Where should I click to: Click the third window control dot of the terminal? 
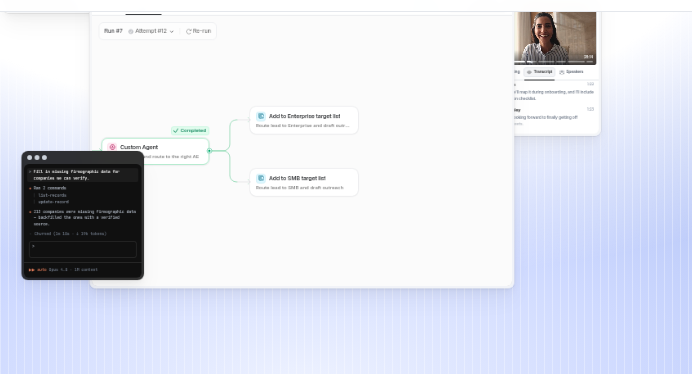(x=44, y=158)
